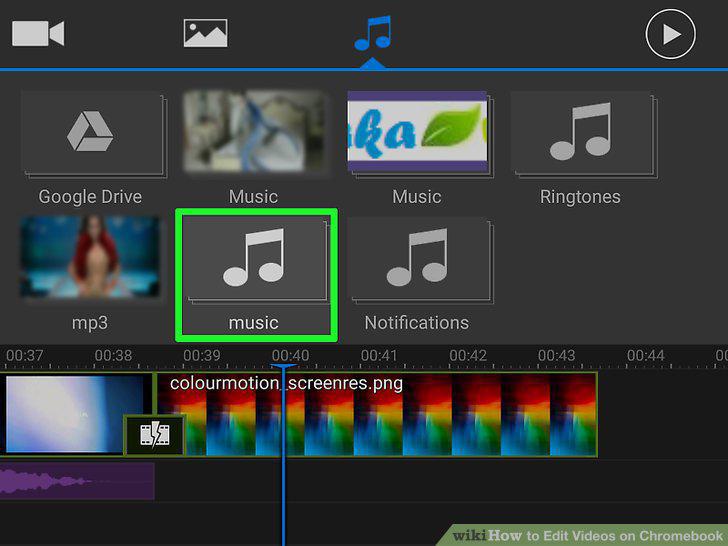Click the colourmotion_screenres.png filename label
This screenshot has height=546, width=728.
click(286, 384)
